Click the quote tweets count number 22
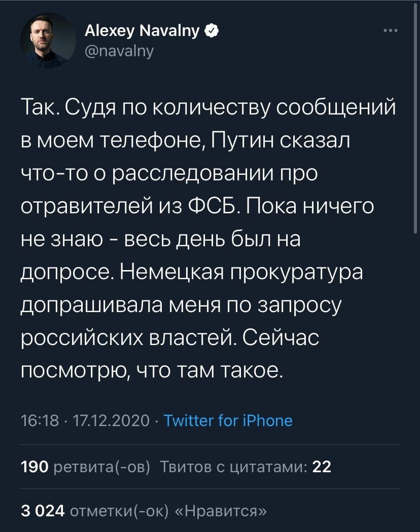 coord(322,467)
